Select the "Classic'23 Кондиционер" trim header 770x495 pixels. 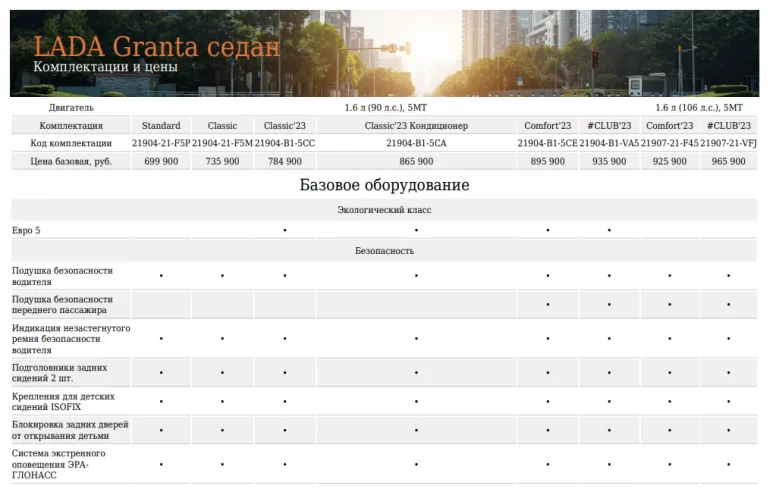coord(416,126)
